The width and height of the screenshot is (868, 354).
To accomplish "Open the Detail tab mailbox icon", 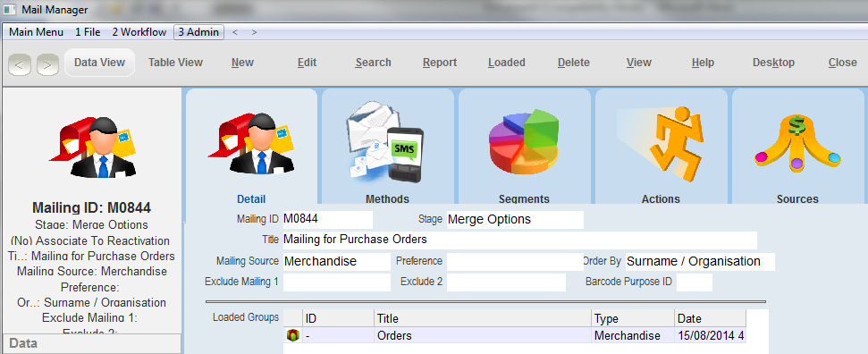I will click(x=251, y=144).
